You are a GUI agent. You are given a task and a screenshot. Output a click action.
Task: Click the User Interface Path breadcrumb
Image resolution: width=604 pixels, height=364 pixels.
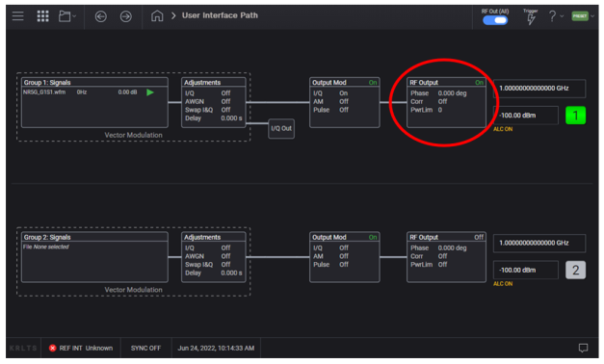[220, 15]
